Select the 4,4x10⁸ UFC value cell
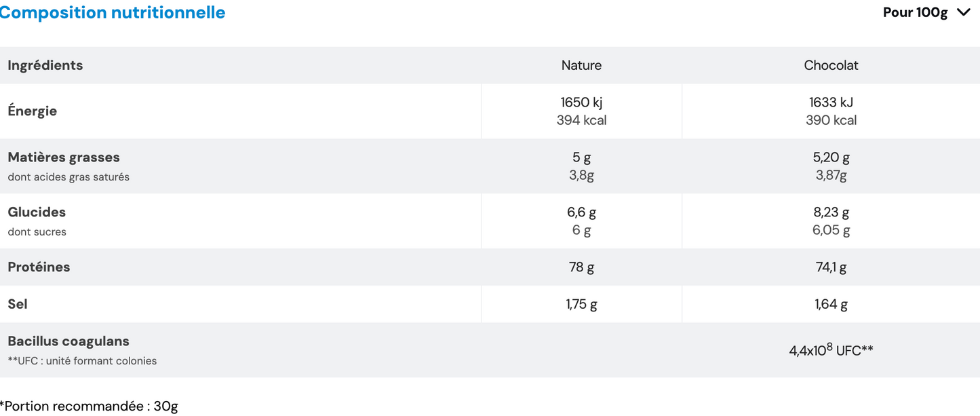Image resolution: width=980 pixels, height=416 pixels. pos(831,350)
